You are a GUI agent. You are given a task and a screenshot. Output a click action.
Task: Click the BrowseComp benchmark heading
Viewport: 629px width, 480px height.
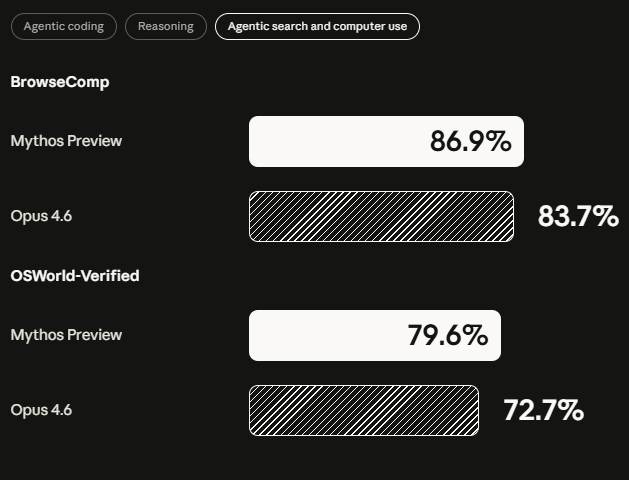coord(60,82)
